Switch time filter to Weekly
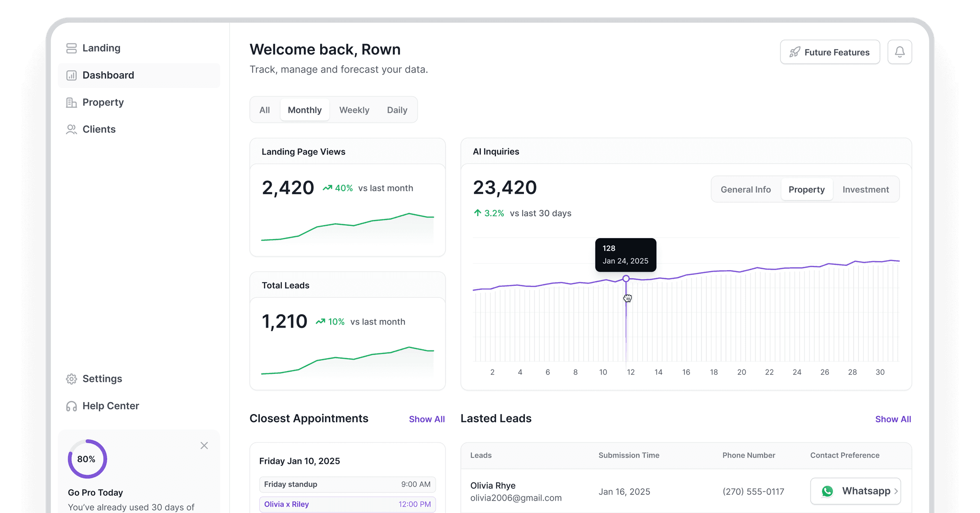 pyautogui.click(x=354, y=110)
